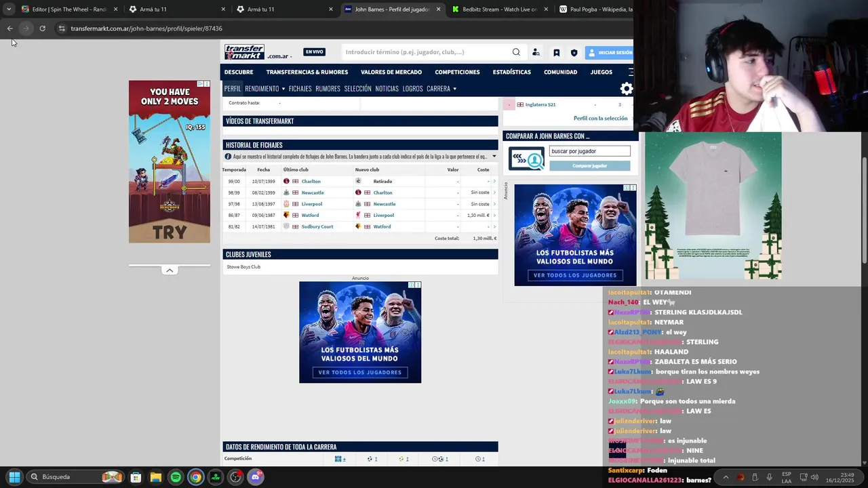The height and width of the screenshot is (488, 868).
Task: Open the Transfermarkt logo home link
Action: (x=245, y=52)
